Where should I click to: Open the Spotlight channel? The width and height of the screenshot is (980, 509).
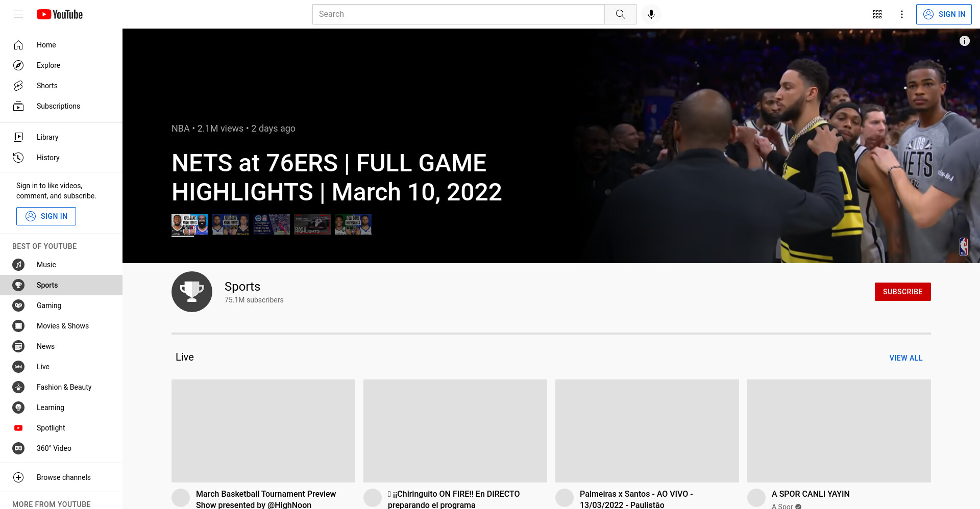tap(61, 428)
